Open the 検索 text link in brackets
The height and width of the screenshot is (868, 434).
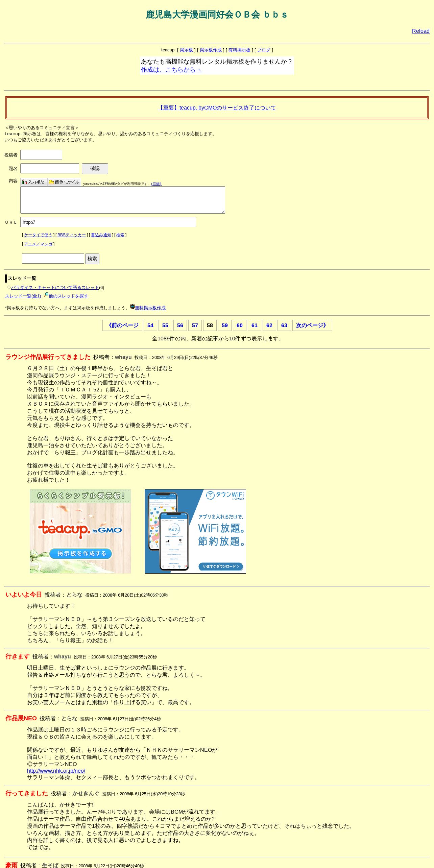point(120,235)
